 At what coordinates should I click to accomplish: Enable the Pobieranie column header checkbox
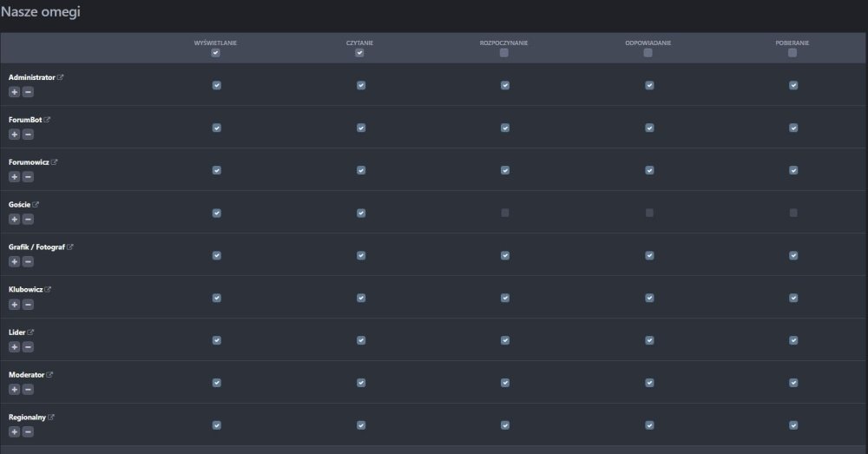pyautogui.click(x=792, y=53)
